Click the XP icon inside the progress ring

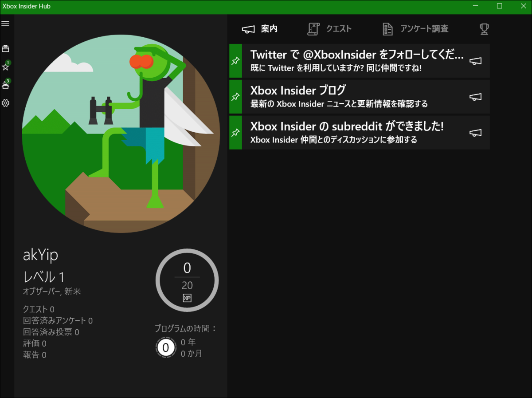(x=187, y=298)
